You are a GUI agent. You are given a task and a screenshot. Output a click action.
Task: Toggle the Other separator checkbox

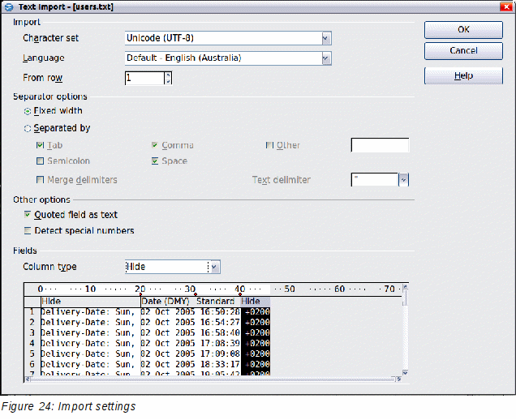[x=269, y=145]
